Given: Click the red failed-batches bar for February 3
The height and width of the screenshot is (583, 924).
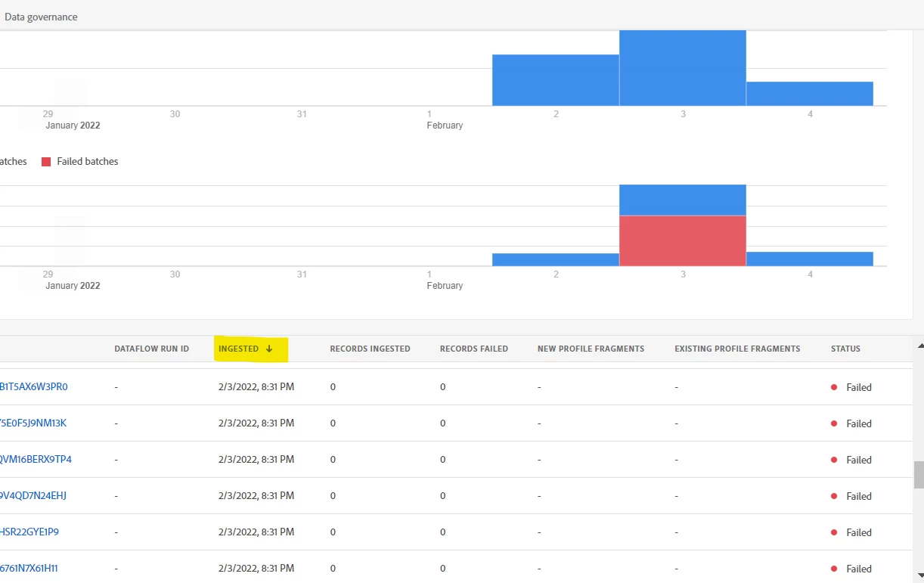Looking at the screenshot, I should (x=683, y=240).
